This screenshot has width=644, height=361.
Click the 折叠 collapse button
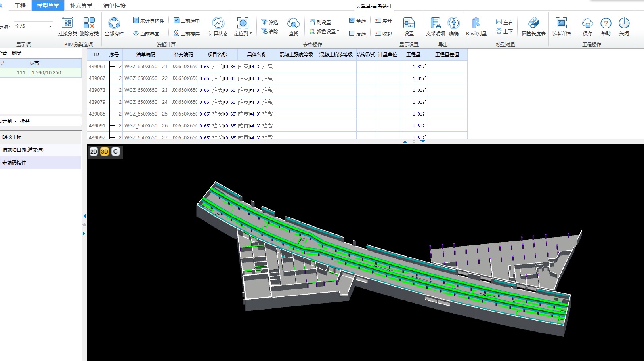(x=25, y=121)
